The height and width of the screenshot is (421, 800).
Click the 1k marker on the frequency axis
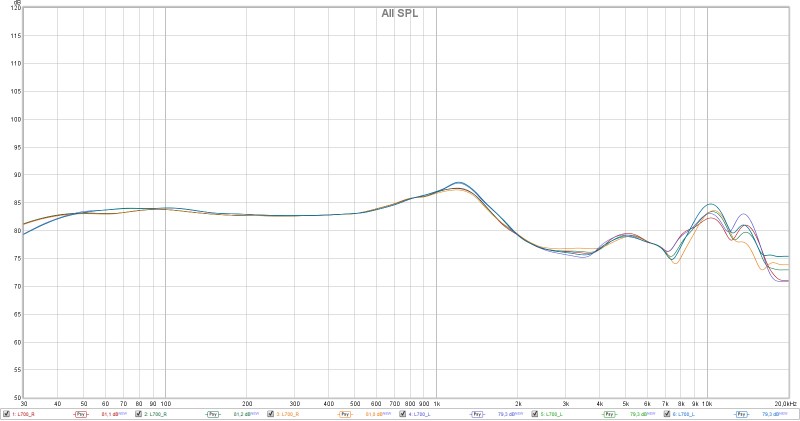pos(436,403)
